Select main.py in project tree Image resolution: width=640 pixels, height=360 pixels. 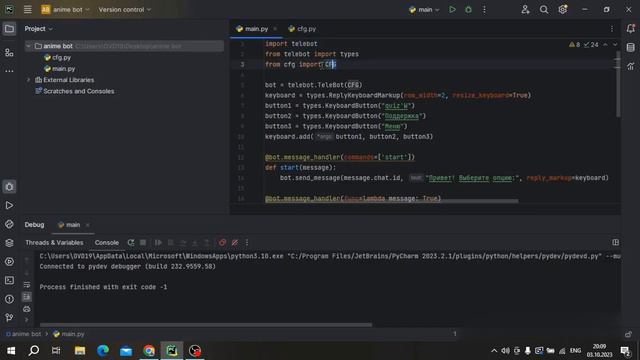(x=60, y=69)
